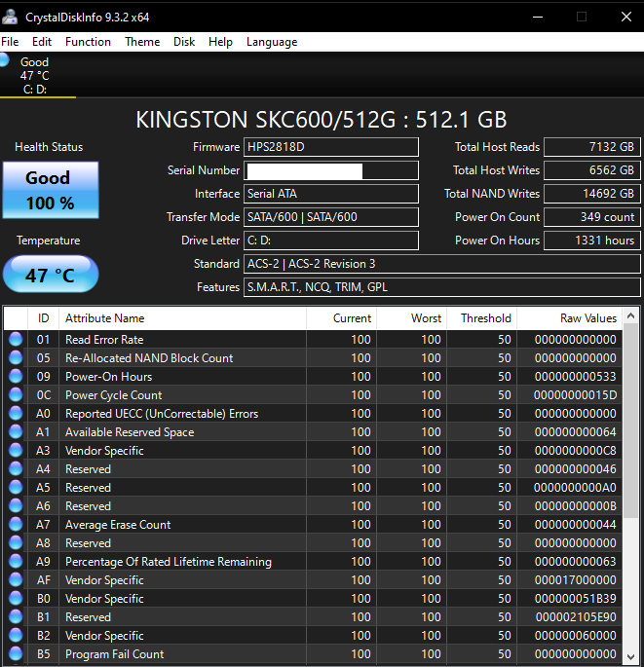Click the Power On Count value 349 count

(592, 217)
